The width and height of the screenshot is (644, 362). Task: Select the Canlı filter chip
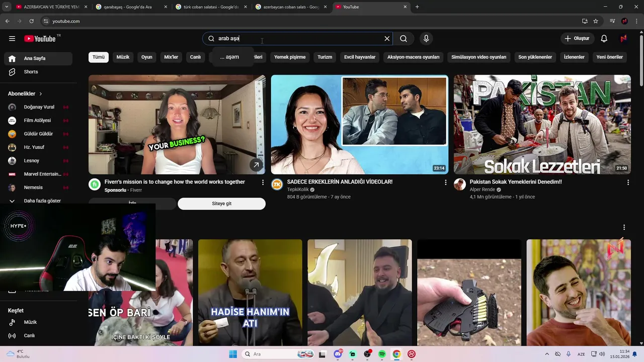coord(195,57)
